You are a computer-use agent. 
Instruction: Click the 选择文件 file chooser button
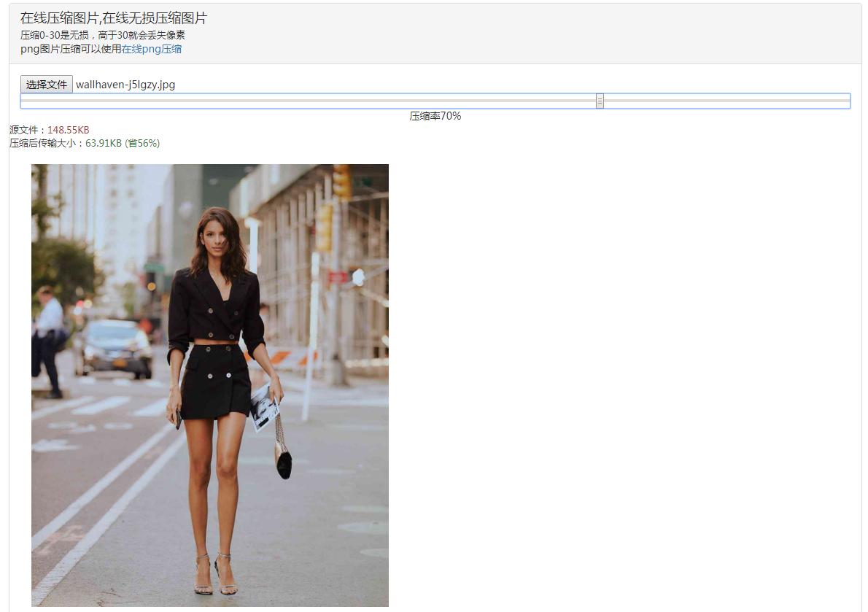pos(47,85)
